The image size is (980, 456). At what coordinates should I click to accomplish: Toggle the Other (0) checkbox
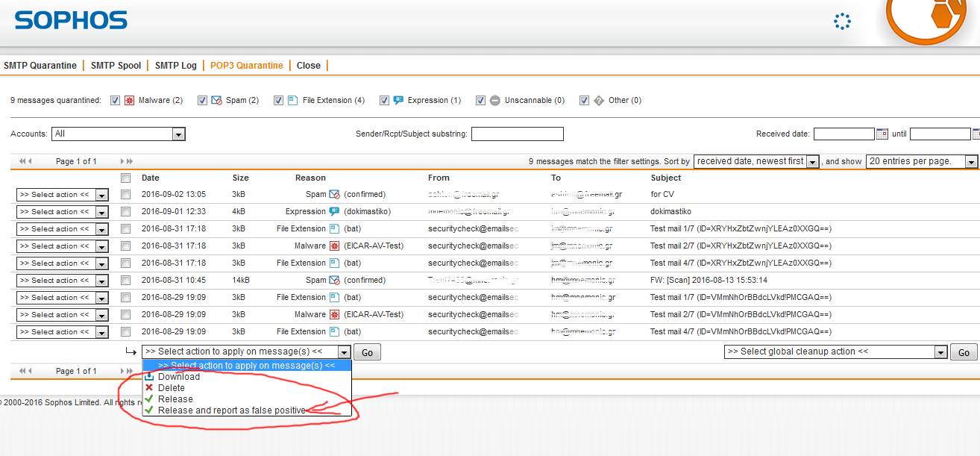click(584, 100)
